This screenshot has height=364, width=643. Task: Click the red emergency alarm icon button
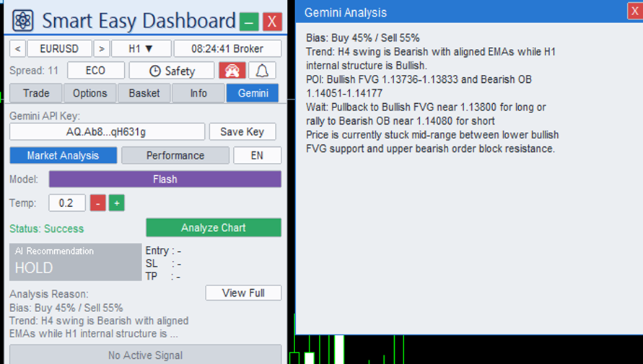coord(232,71)
